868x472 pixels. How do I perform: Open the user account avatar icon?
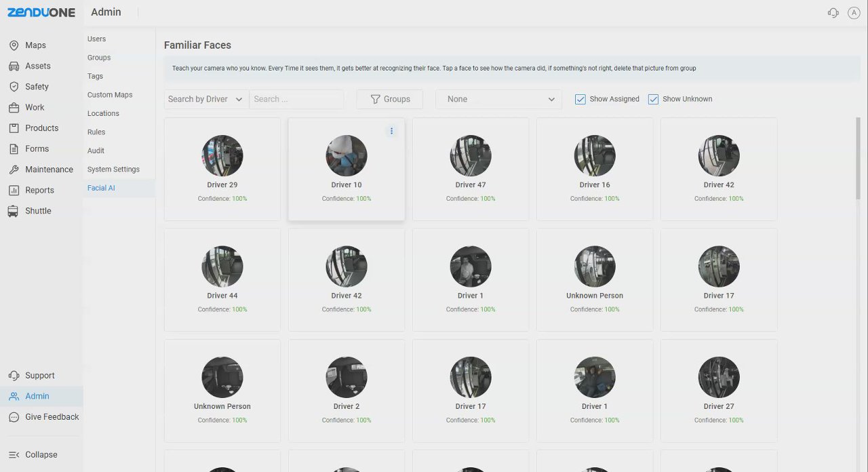pos(854,13)
